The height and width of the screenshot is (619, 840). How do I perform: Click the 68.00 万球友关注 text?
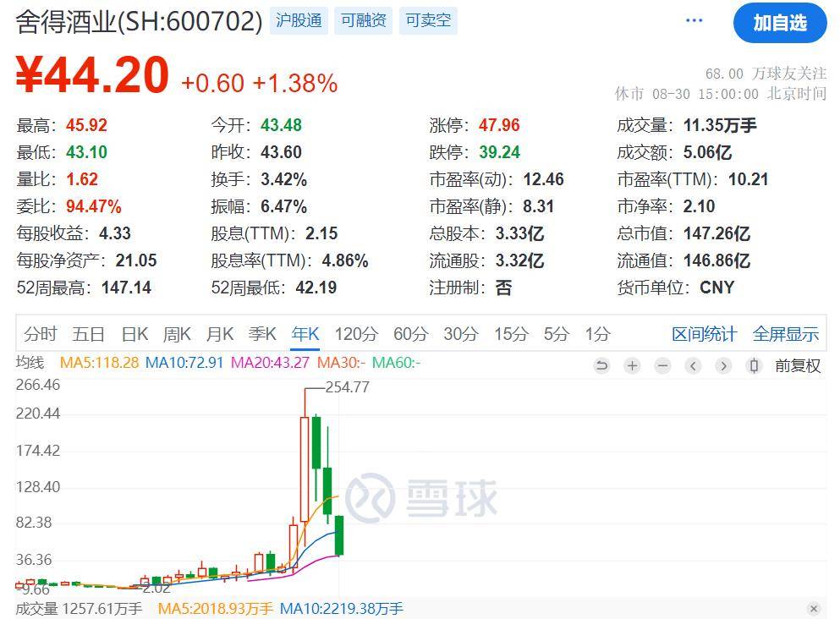pyautogui.click(x=766, y=74)
